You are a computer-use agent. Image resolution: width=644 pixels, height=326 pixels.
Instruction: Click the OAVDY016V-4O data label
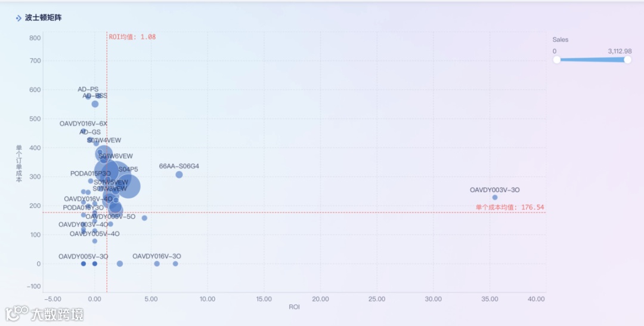[88, 199]
